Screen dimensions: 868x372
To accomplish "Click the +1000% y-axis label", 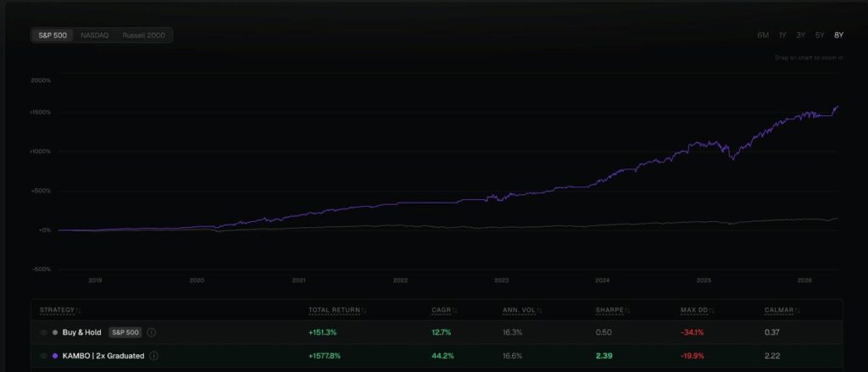I will pyautogui.click(x=41, y=152).
